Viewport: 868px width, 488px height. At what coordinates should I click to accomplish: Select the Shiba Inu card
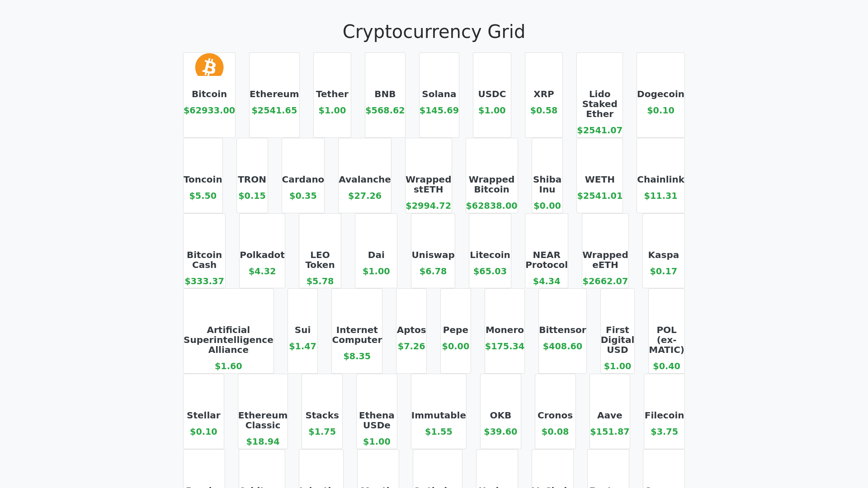547,176
